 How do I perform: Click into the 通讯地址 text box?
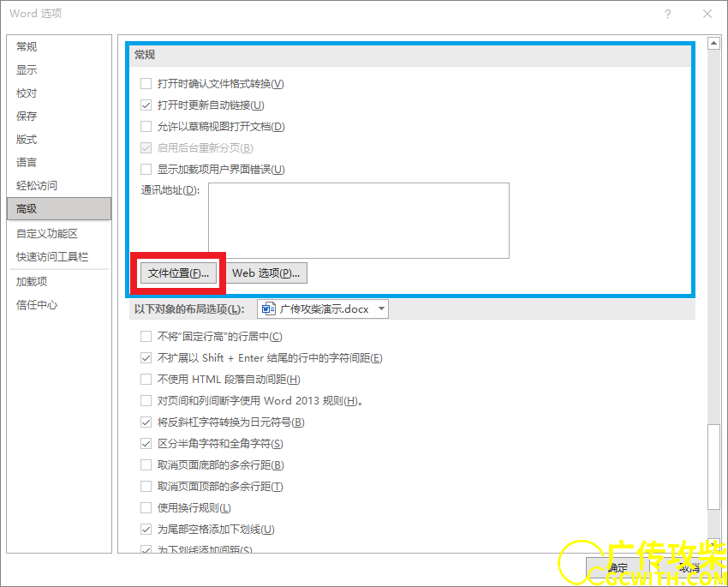coord(358,220)
